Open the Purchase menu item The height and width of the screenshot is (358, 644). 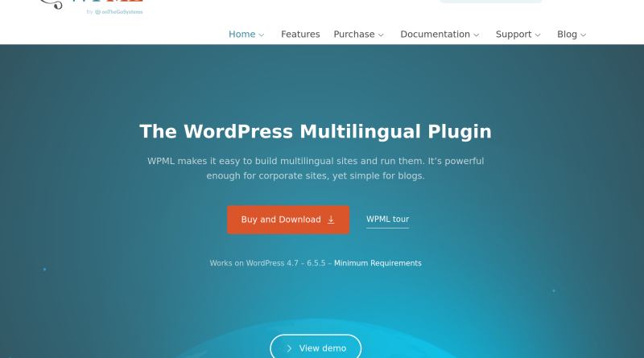(x=354, y=35)
